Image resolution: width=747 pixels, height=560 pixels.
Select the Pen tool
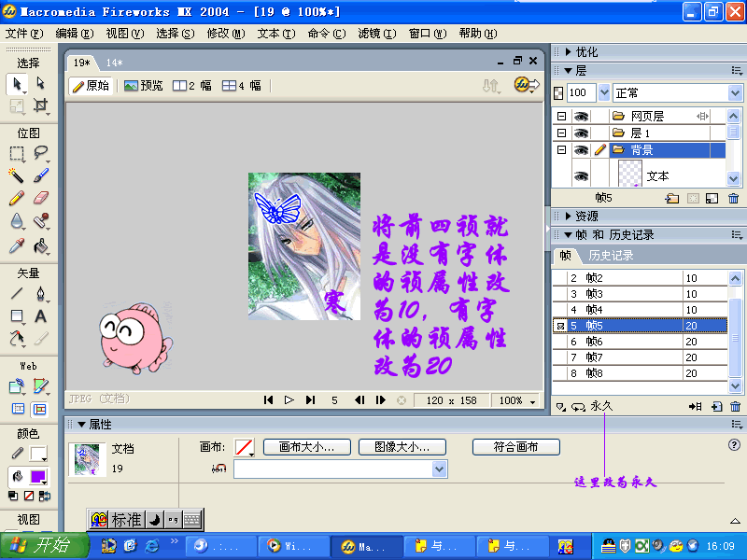[x=40, y=293]
